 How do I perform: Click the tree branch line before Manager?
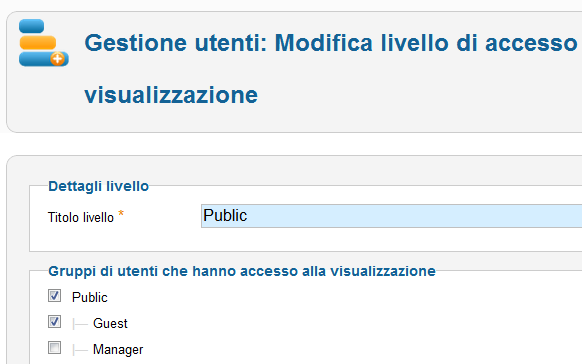tap(80, 350)
